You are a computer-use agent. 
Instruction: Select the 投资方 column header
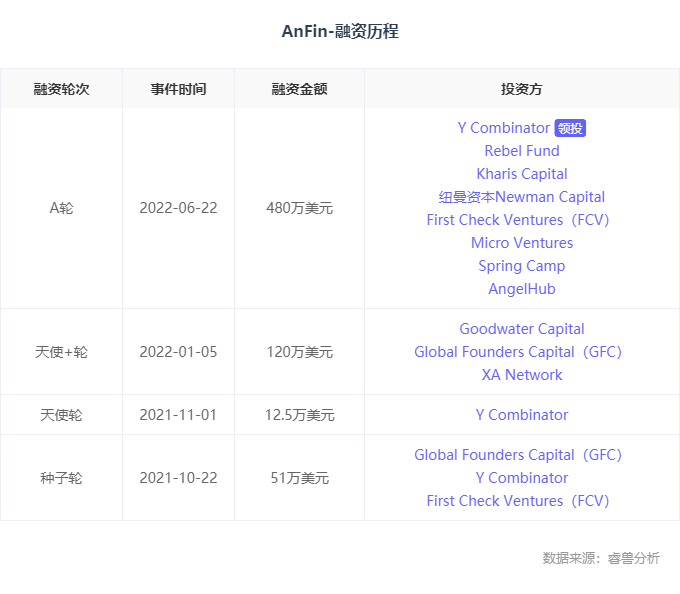point(522,89)
